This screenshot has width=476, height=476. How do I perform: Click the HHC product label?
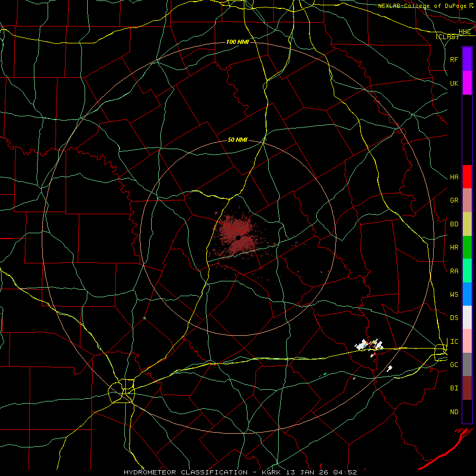click(x=464, y=32)
